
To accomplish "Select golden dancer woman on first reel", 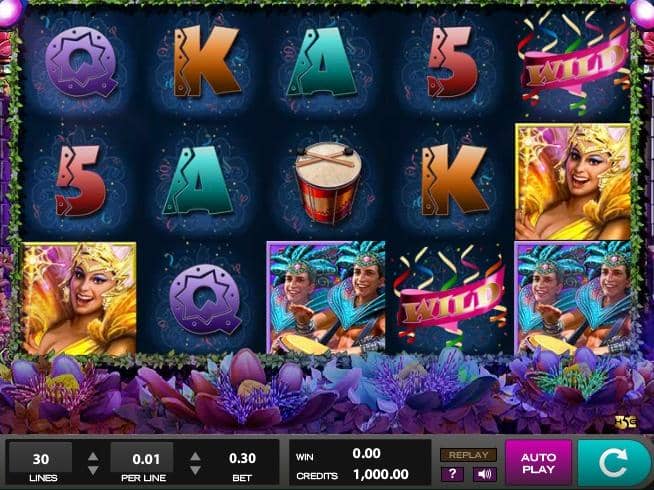I will coord(79,298).
